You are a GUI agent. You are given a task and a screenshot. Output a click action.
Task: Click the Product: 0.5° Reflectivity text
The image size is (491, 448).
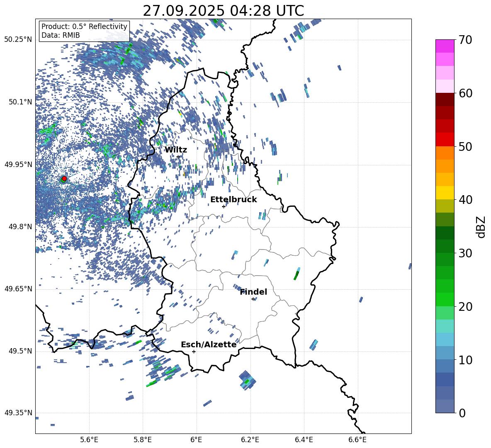click(x=84, y=27)
